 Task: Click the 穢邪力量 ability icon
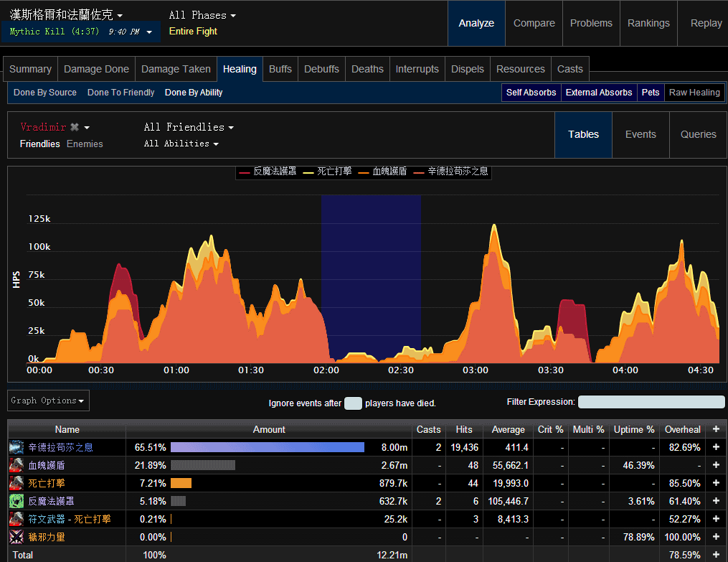(16, 537)
